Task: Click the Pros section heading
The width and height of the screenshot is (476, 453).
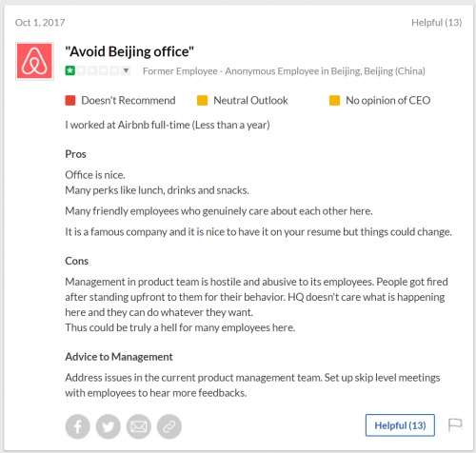Action: 75,154
